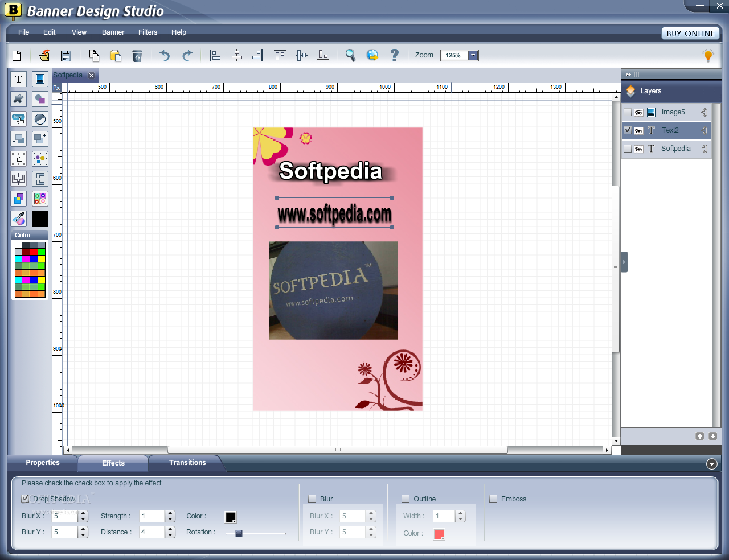Viewport: 729px width, 560px height.
Task: Undo the last action
Action: click(165, 55)
